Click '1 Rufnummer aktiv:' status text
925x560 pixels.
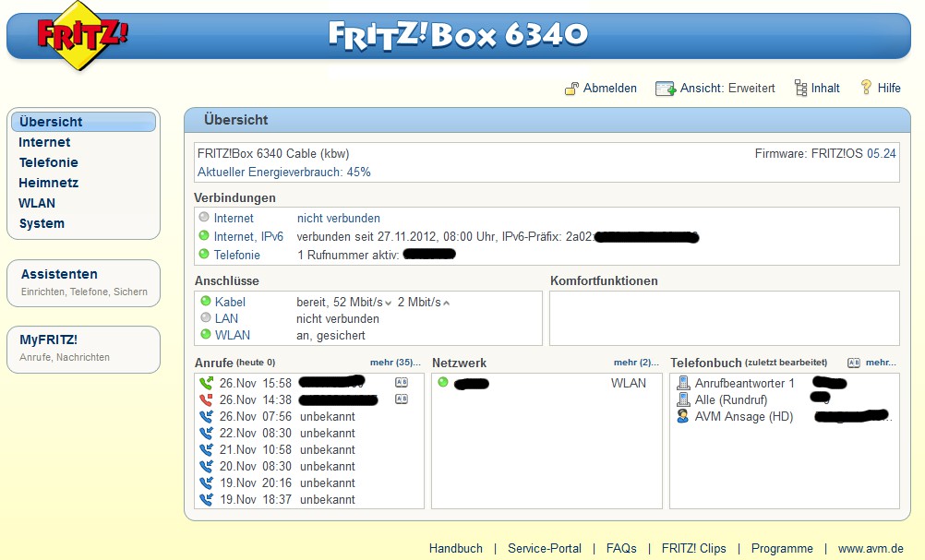[348, 255]
